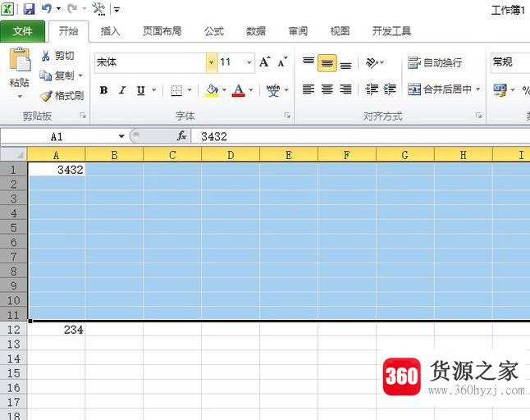
Task: Click 自动换行 wrap text button
Action: (435, 63)
